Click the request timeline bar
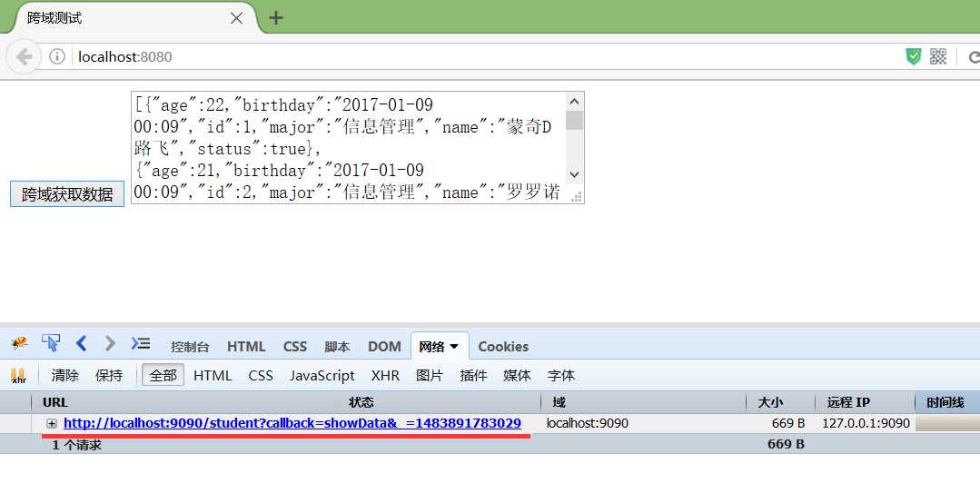The image size is (980, 493). point(947,424)
